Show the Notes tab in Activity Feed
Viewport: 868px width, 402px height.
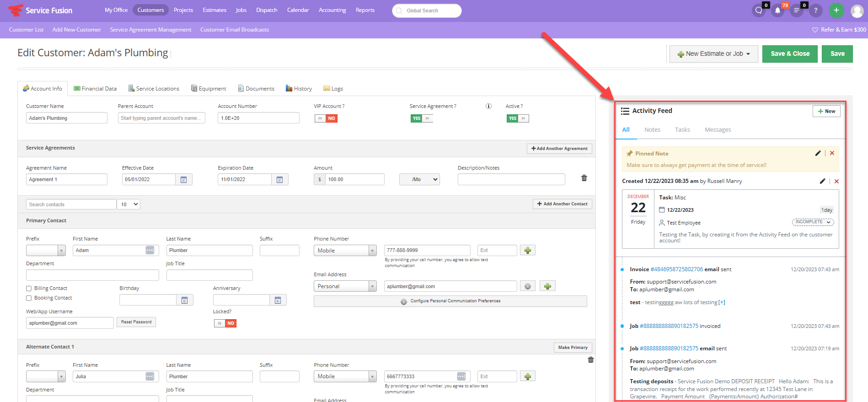(x=652, y=130)
